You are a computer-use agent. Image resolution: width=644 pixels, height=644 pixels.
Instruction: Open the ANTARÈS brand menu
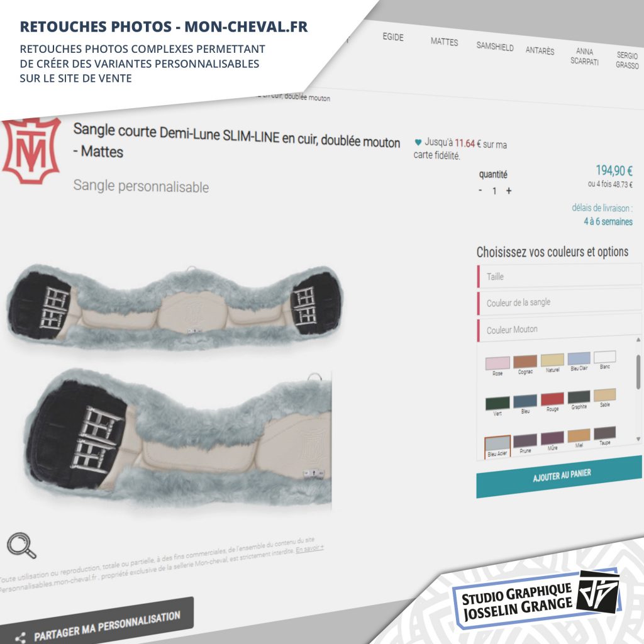[x=540, y=50]
